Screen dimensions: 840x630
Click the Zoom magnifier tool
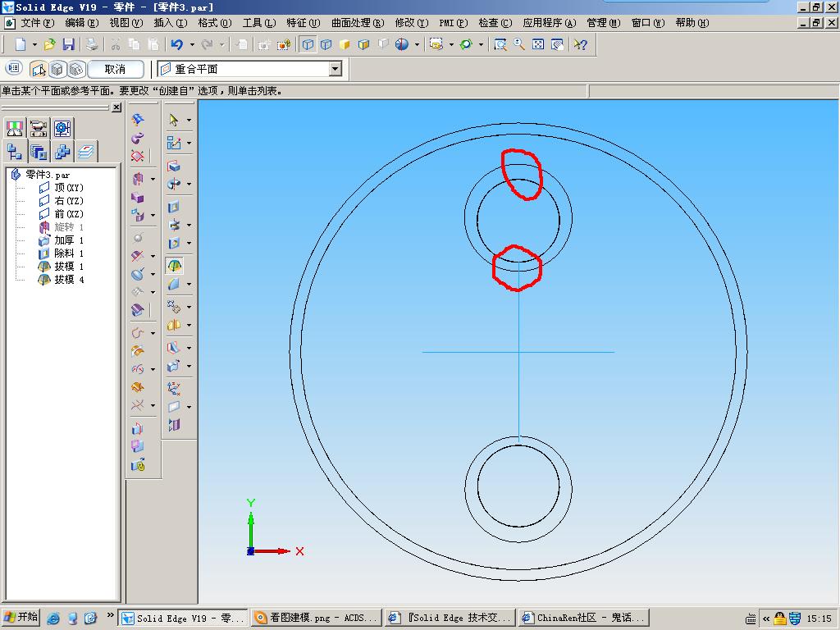(519, 44)
